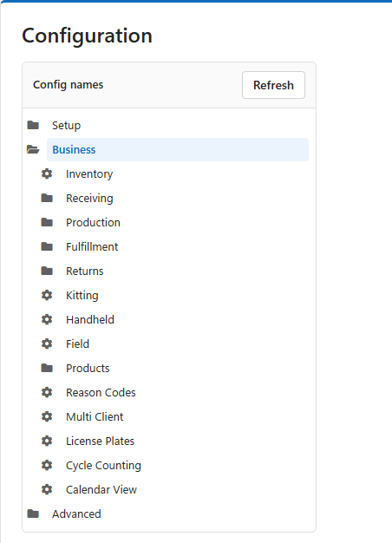
Task: Click the Configuration page heading
Action: click(x=88, y=36)
